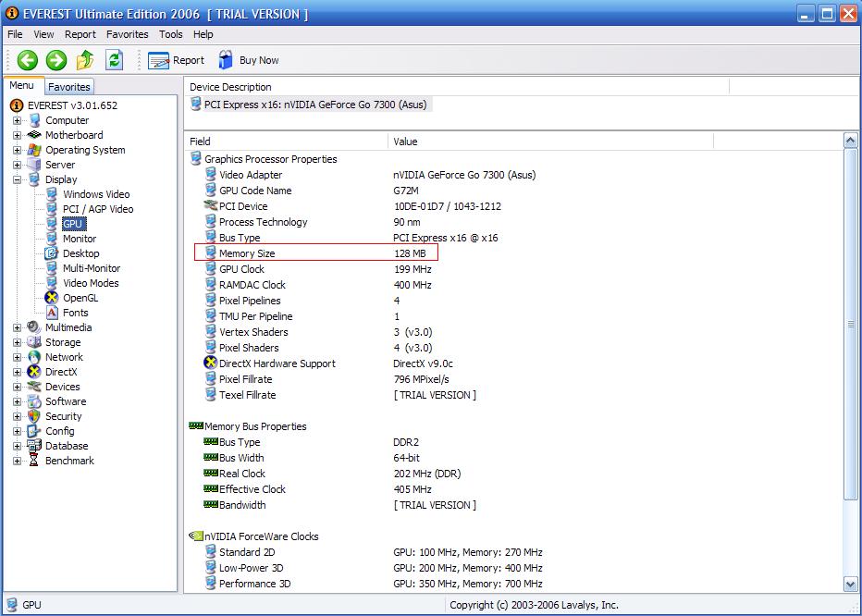Click the Devices tree icon
Viewport: 862px width, 616px height.
tap(34, 387)
